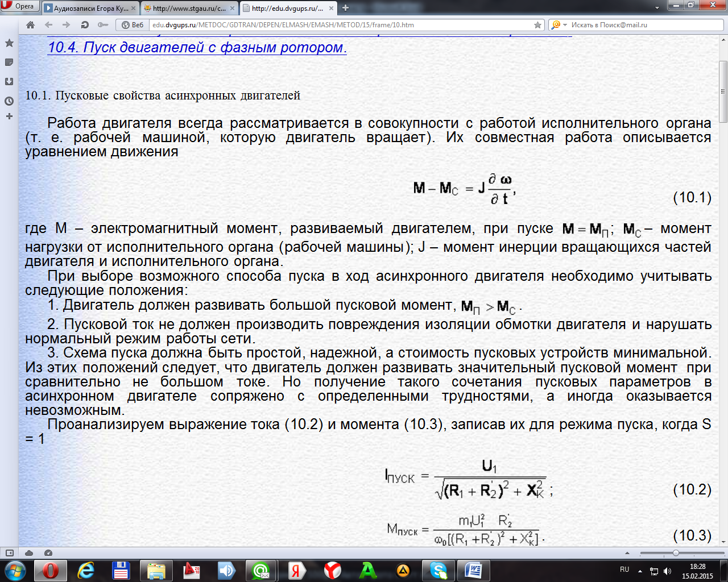
Task: Toggle the side panel button in status bar
Action: pos(10,553)
